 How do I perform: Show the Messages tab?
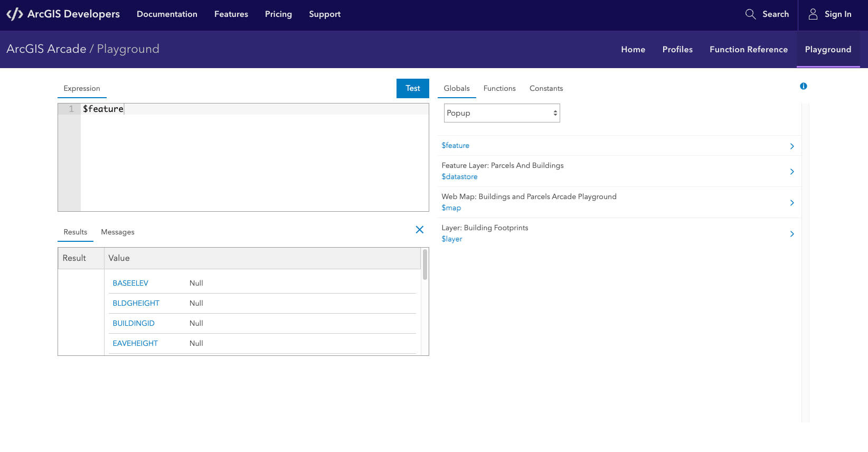(x=118, y=232)
